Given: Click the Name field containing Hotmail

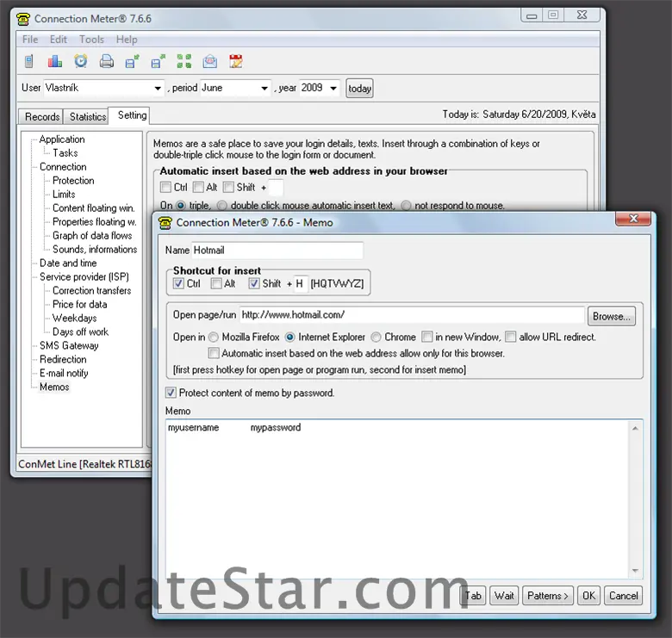Looking at the screenshot, I should pyautogui.click(x=277, y=250).
